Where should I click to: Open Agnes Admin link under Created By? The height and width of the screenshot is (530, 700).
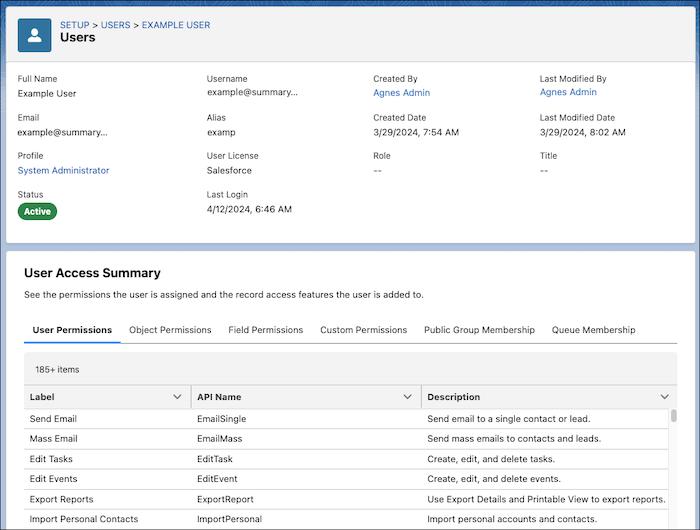coord(401,93)
